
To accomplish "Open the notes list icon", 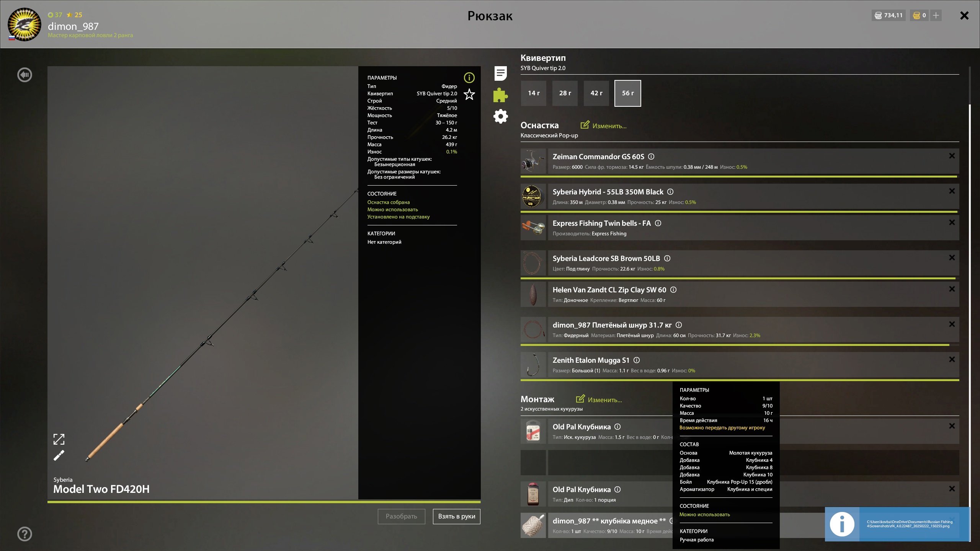I will [500, 73].
